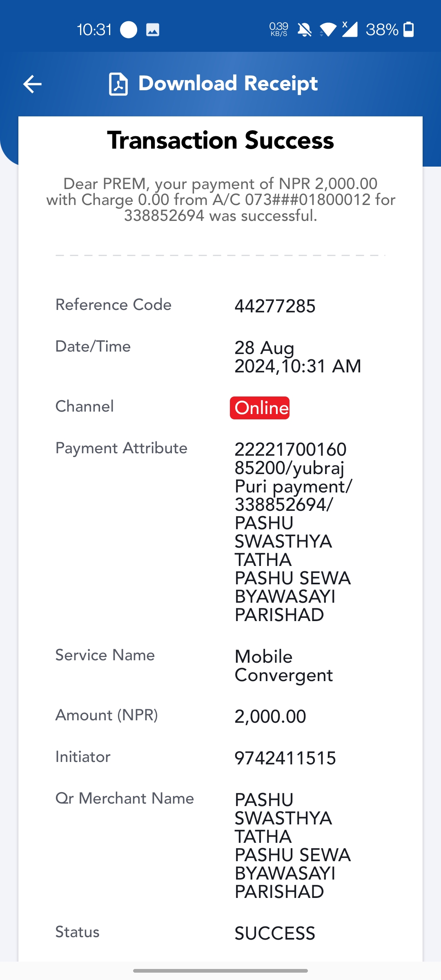The image size is (441, 980).
Task: Tap the cellular signal icon
Action: pyautogui.click(x=350, y=29)
